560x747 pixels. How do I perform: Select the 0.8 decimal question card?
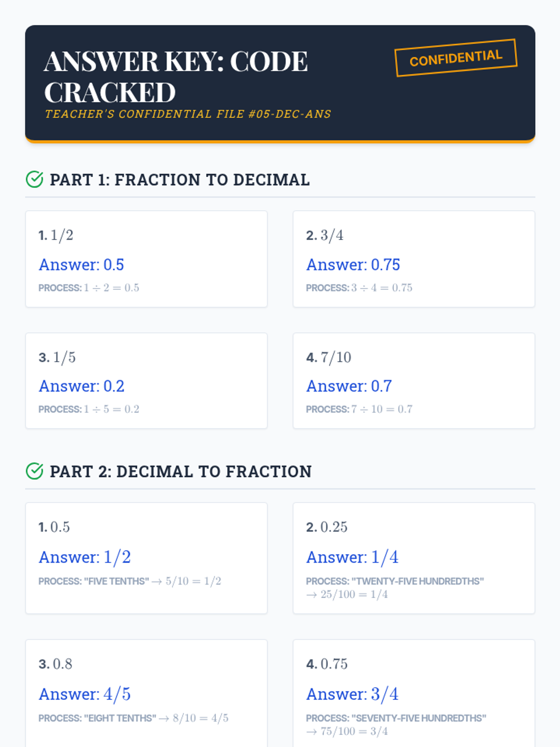pyautogui.click(x=147, y=693)
